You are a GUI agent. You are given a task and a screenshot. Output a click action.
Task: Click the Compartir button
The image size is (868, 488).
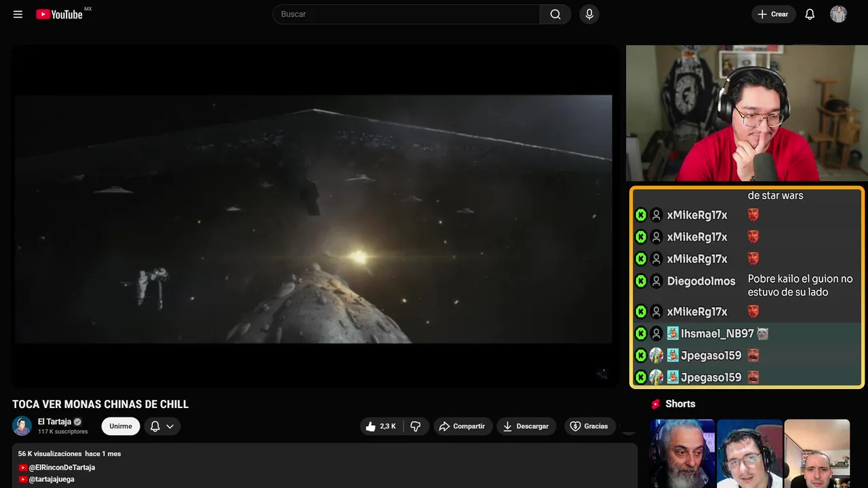(x=463, y=426)
